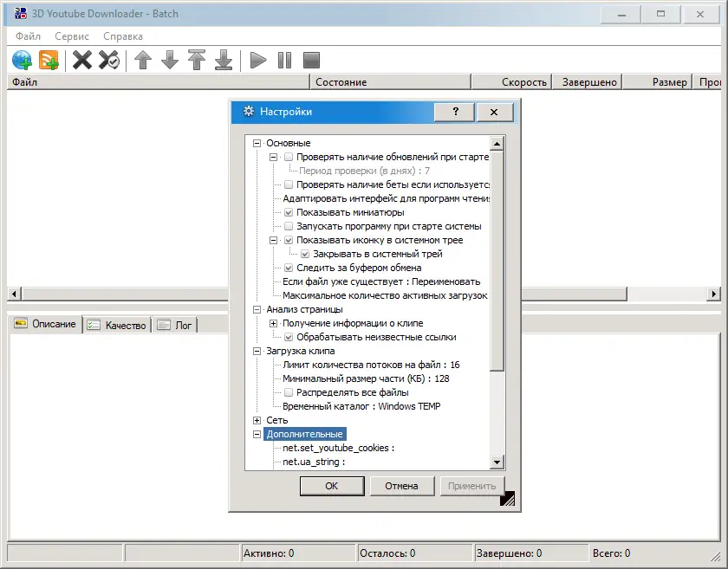Collapse the 'Загрузка клипа' node
Screen dimensions: 728x569
pyautogui.click(x=257, y=352)
